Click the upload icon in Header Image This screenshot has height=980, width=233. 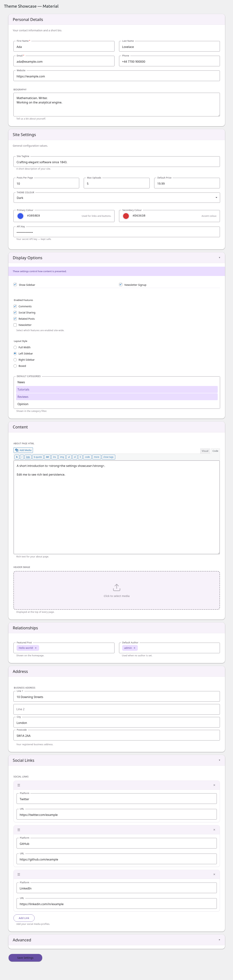pos(117,587)
